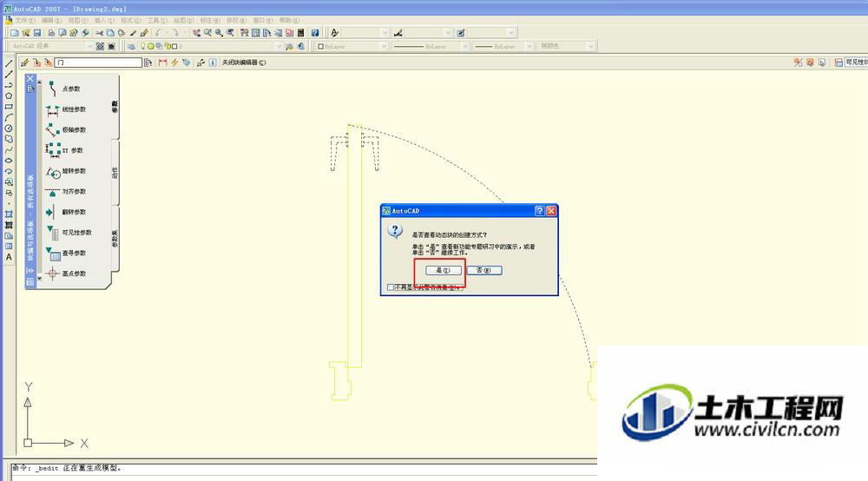
Task: Click the palette scroll-up arrow
Action: [39, 82]
